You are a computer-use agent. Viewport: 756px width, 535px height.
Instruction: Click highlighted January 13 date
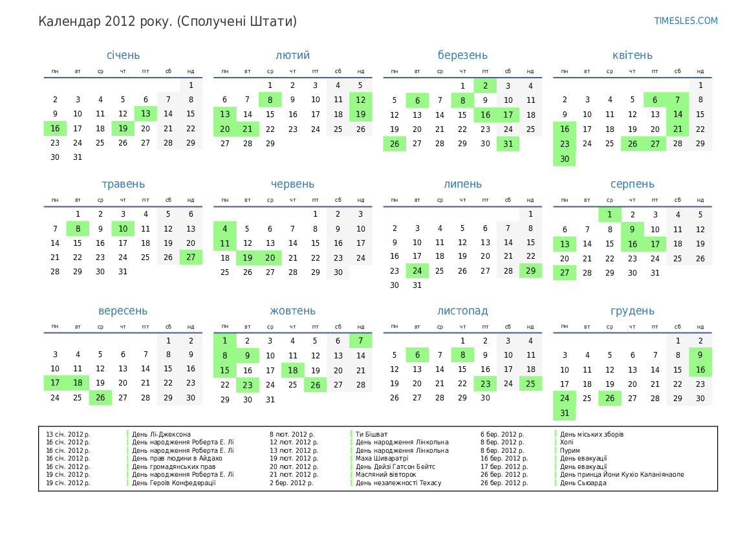[146, 114]
